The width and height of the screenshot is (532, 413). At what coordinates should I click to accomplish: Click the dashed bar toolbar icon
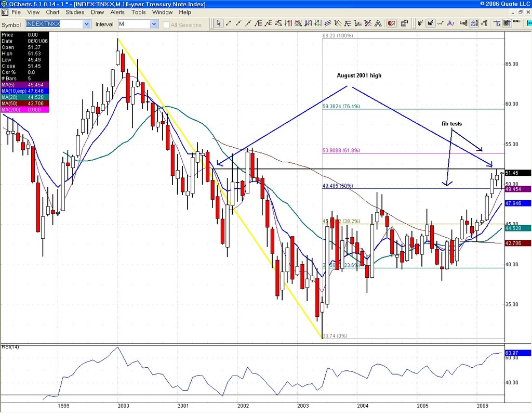pyautogui.click(x=517, y=21)
